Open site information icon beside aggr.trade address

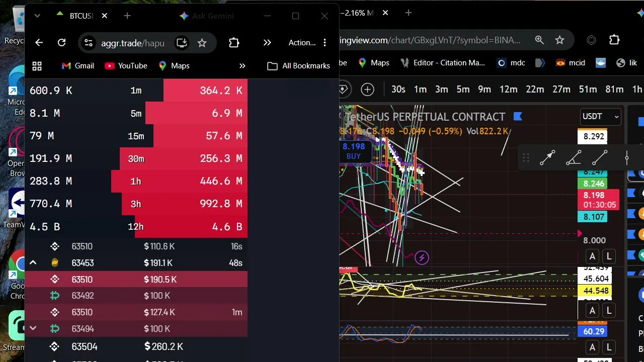(x=89, y=43)
